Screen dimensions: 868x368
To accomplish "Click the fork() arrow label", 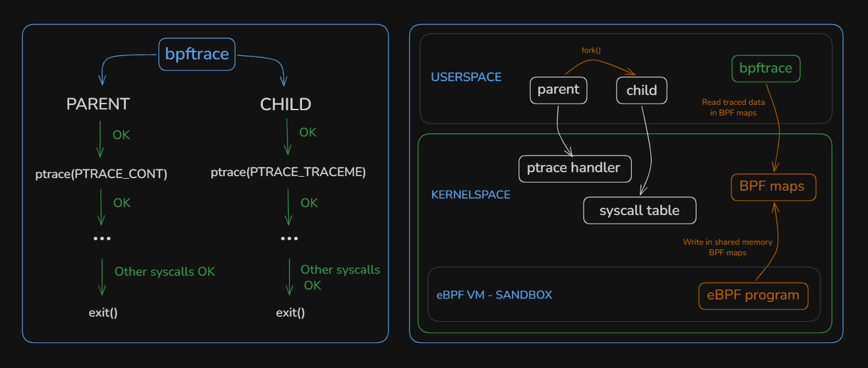I will click(590, 50).
